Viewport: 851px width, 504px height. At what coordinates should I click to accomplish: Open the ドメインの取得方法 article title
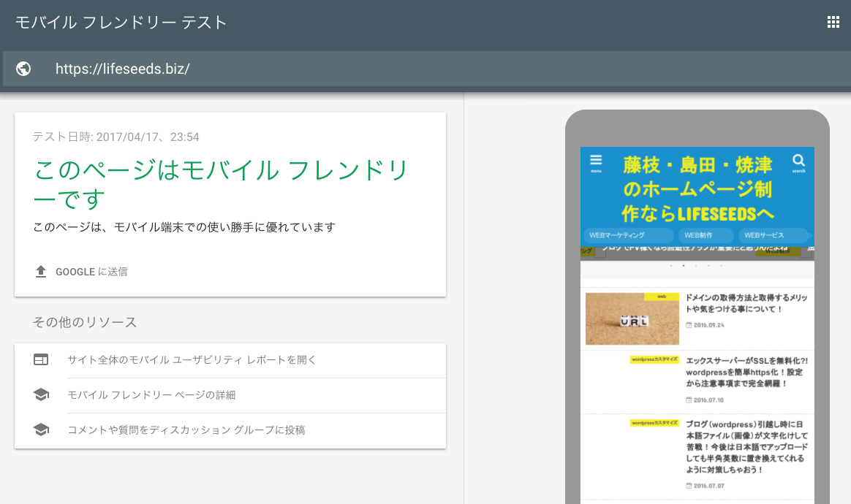746,303
